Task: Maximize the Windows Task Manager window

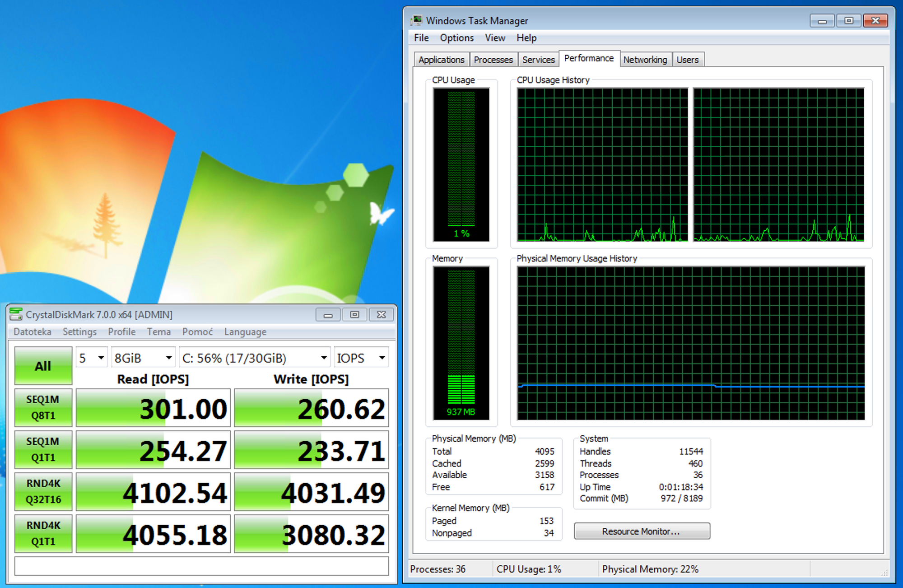Action: click(849, 21)
